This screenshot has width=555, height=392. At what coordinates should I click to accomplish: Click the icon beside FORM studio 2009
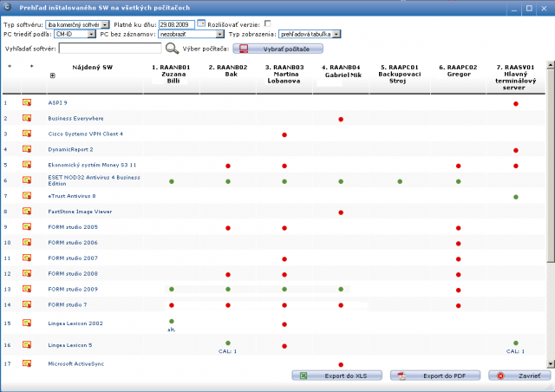point(27,290)
